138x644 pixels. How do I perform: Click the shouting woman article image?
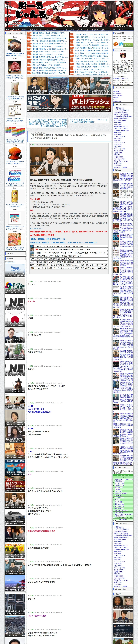tap(52, 161)
